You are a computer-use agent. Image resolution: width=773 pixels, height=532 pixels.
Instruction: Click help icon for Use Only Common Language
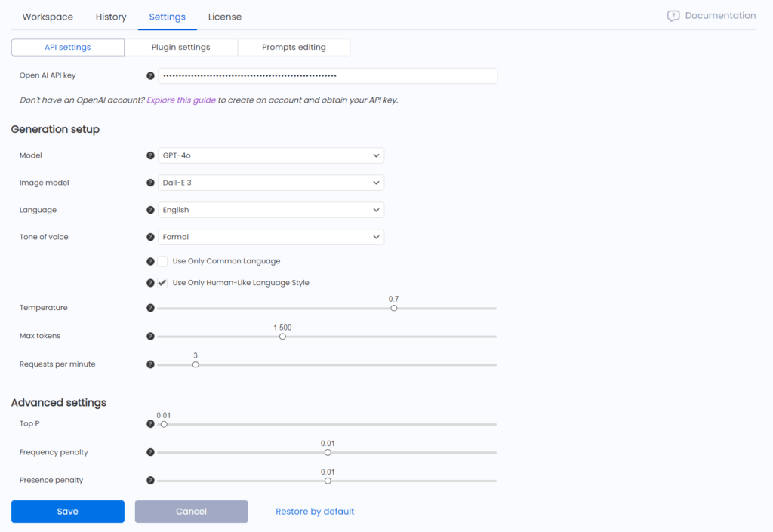[150, 262]
